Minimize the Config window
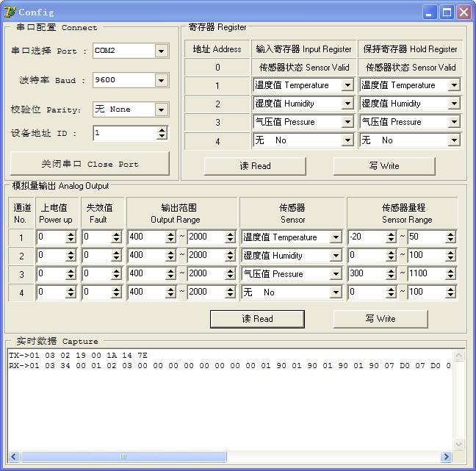Image resolution: width=476 pixels, height=471 pixels. [x=429, y=12]
